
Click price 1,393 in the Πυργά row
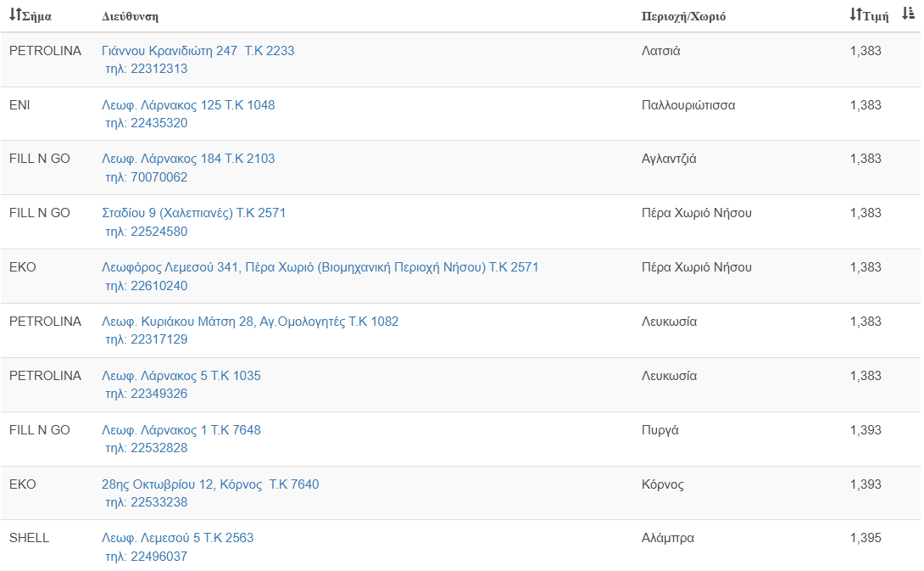pyautogui.click(x=865, y=430)
